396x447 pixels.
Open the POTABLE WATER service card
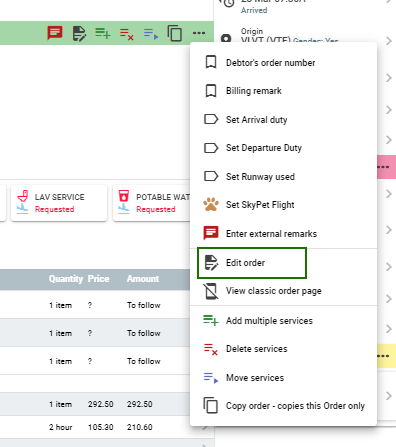(x=152, y=203)
